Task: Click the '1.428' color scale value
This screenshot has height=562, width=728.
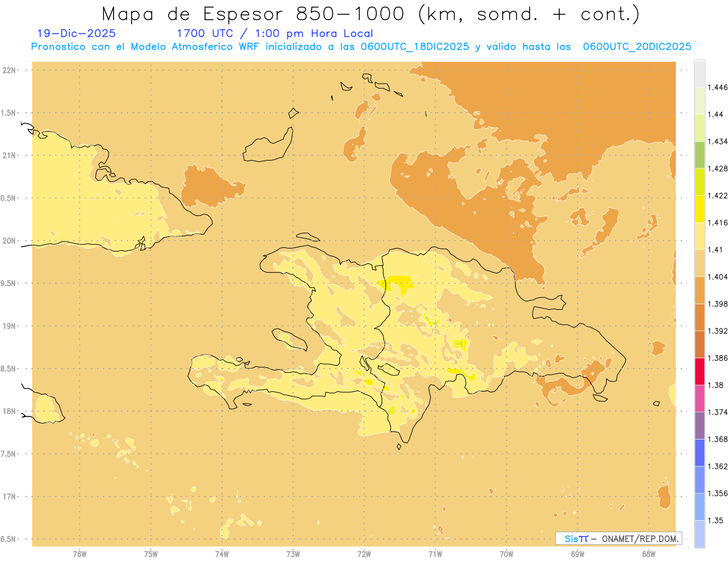Action: click(718, 169)
